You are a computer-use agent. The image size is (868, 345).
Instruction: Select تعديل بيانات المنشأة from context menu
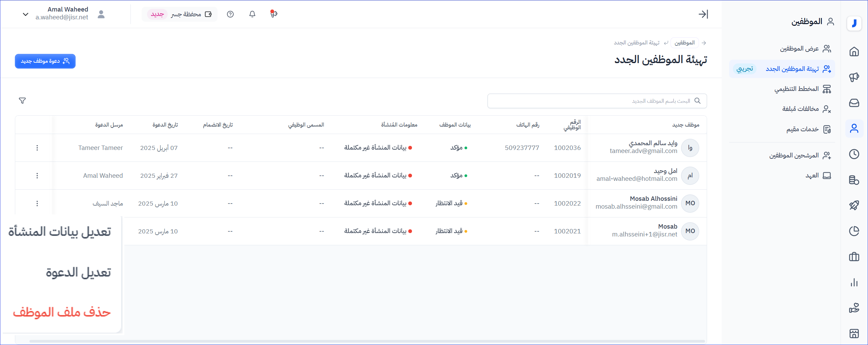click(x=60, y=232)
